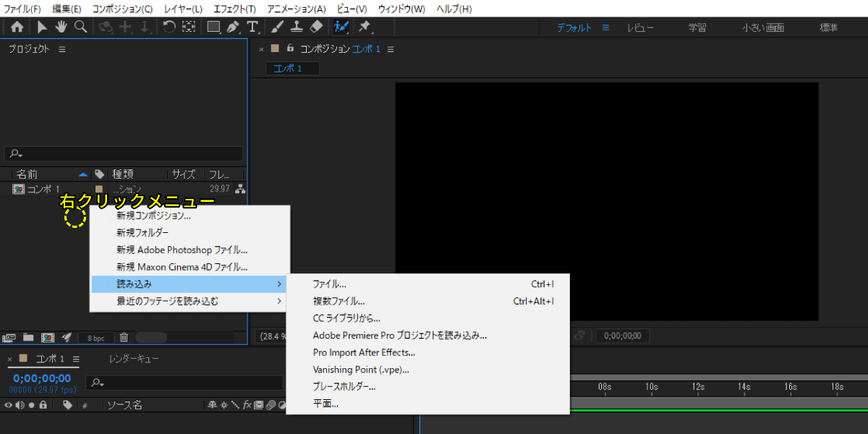Open the コンポジション(C) menu

(x=122, y=9)
